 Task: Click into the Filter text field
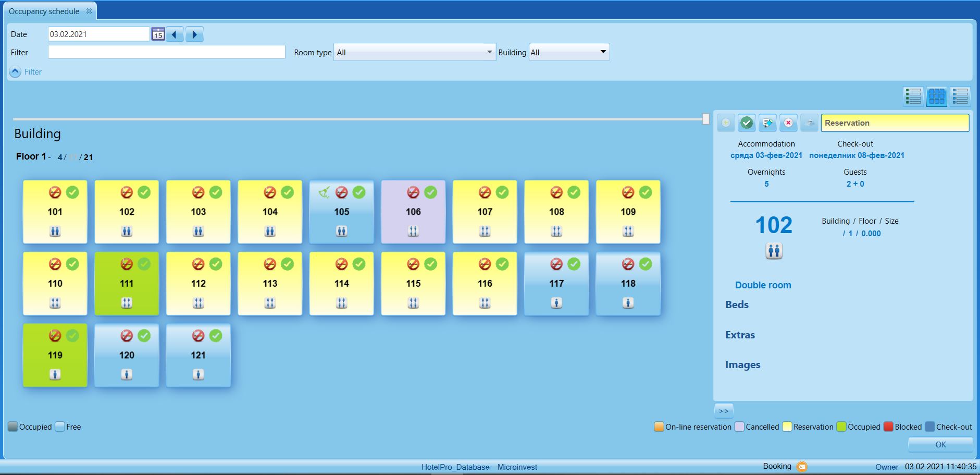pyautogui.click(x=167, y=52)
